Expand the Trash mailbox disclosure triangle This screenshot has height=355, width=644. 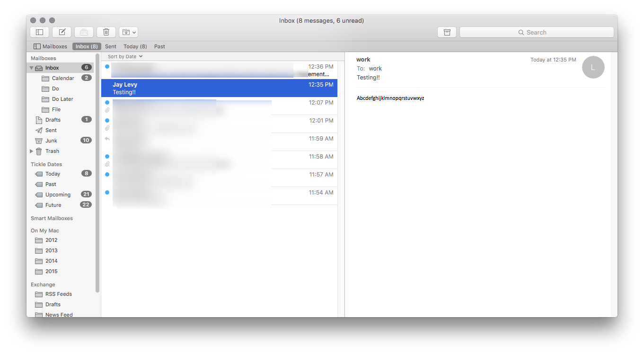click(31, 151)
